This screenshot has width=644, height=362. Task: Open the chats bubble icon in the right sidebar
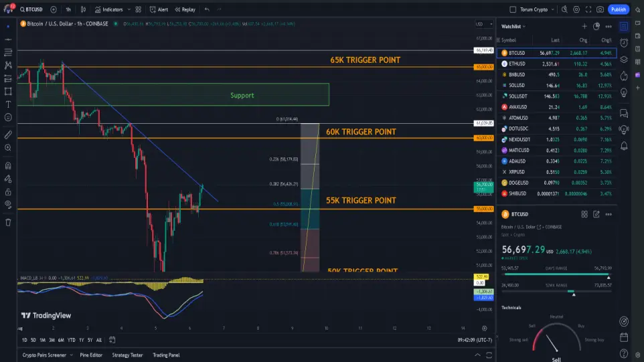tap(624, 113)
